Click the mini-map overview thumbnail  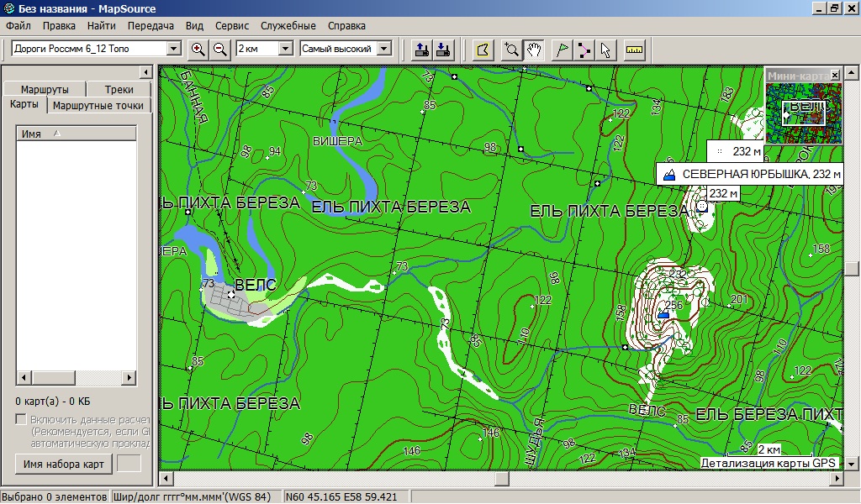[804, 113]
